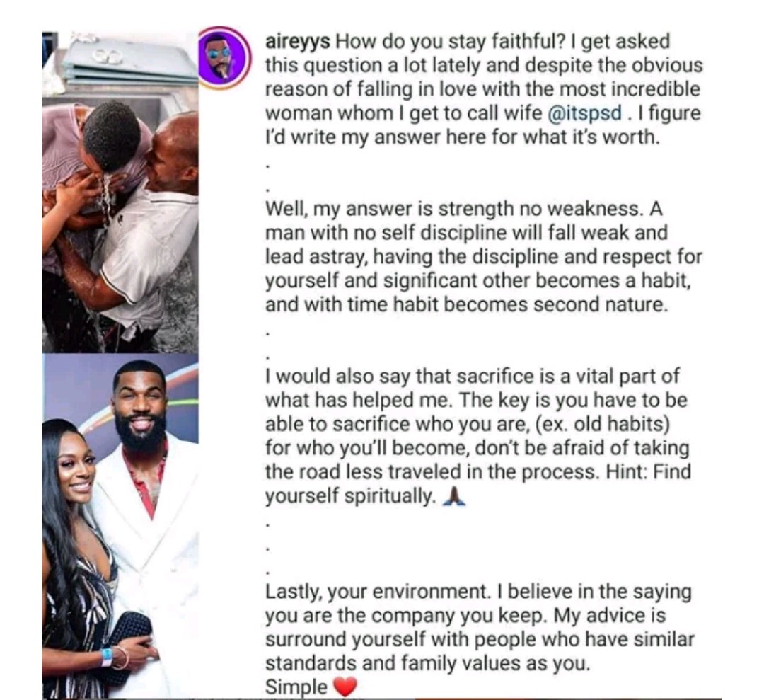Image resolution: width=764 pixels, height=700 pixels.
Task: Click the paragraph about sacrifice
Action: 478,436
